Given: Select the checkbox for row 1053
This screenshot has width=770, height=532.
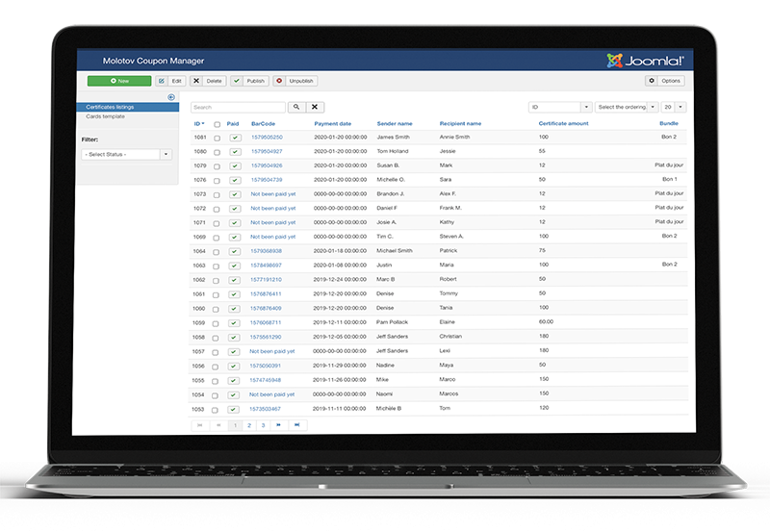Looking at the screenshot, I should pyautogui.click(x=217, y=409).
